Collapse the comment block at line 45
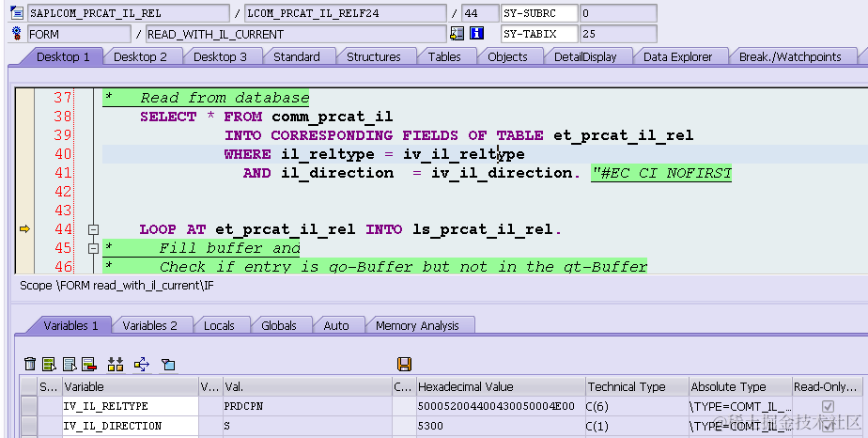The width and height of the screenshot is (868, 438). pyautogui.click(x=94, y=248)
